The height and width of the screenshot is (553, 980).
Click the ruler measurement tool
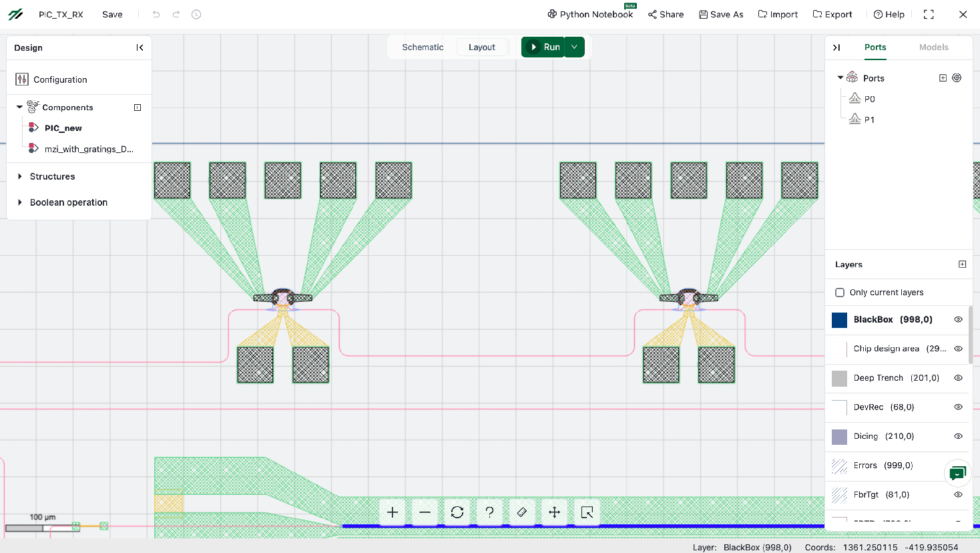point(522,512)
